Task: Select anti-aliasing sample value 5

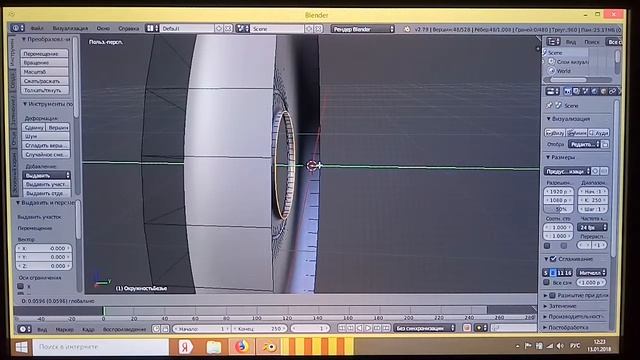Action: tap(546, 273)
